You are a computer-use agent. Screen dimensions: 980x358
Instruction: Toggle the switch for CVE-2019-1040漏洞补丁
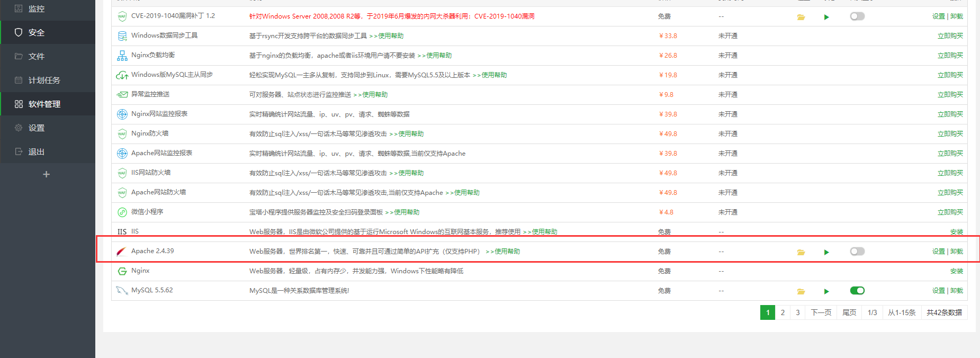click(x=857, y=16)
